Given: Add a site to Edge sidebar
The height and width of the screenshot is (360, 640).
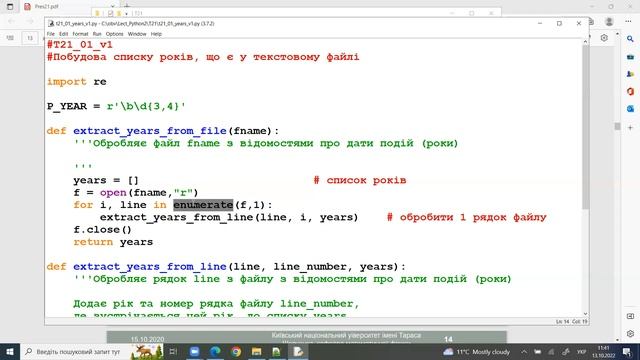Looking at the screenshot, I should tap(630, 128).
